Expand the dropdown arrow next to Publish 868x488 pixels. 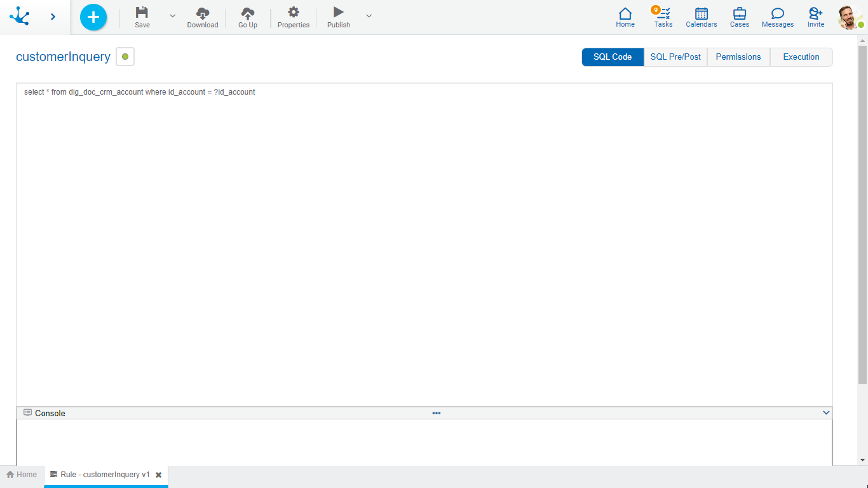pyautogui.click(x=369, y=16)
